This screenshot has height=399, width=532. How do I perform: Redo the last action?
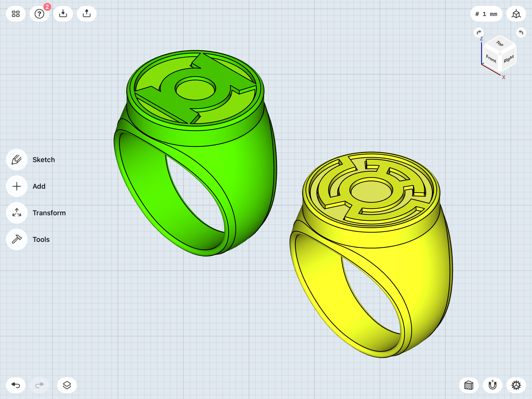(x=39, y=385)
